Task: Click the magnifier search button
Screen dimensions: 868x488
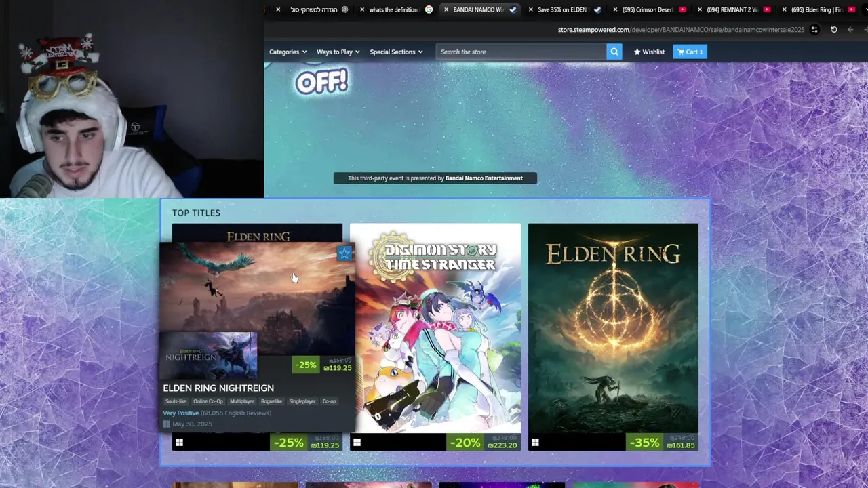Action: (x=614, y=52)
